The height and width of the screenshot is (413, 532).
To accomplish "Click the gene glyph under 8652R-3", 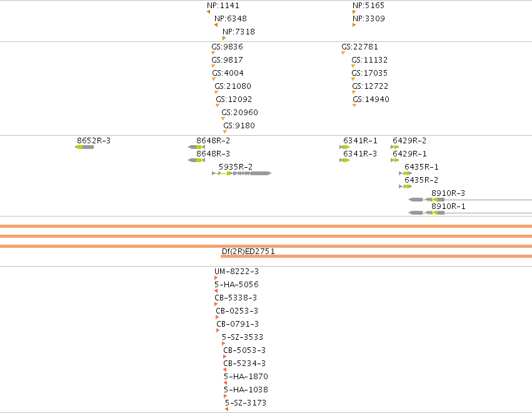I will (x=84, y=147).
